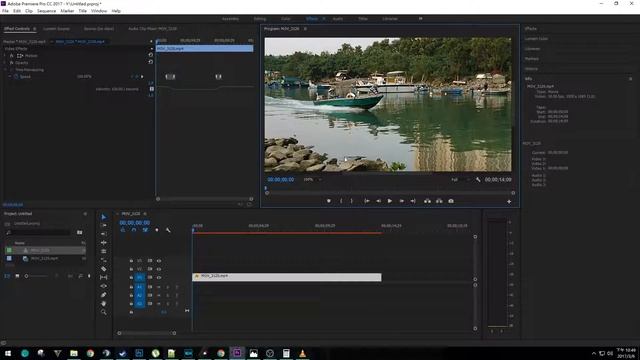Reset the Motion effect

click(151, 55)
